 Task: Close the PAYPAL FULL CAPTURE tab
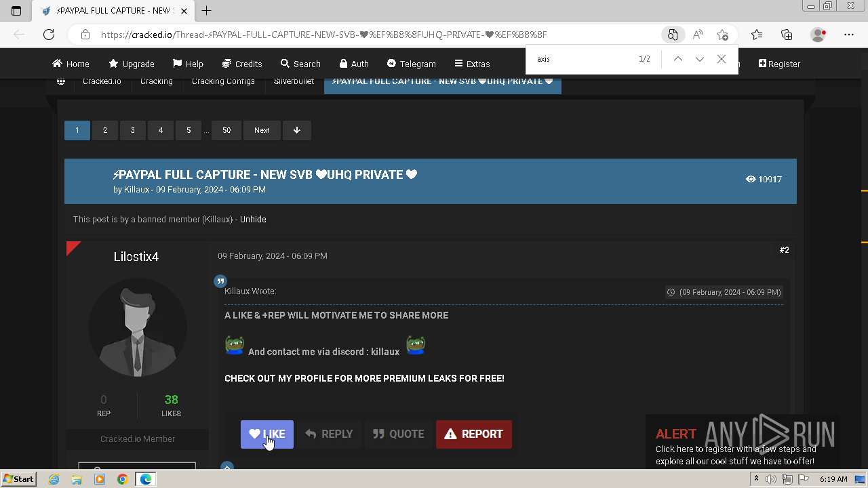(x=184, y=11)
